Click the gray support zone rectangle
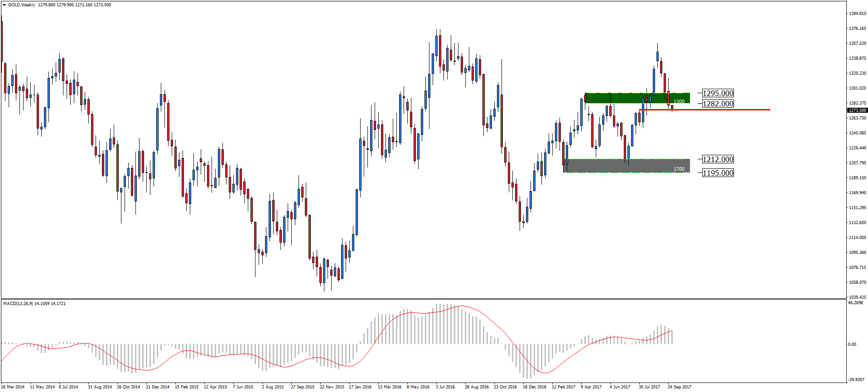The width and height of the screenshot is (868, 392). [x=627, y=166]
